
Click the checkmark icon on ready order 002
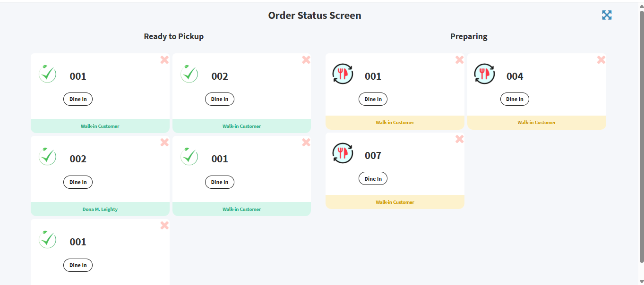189,74
